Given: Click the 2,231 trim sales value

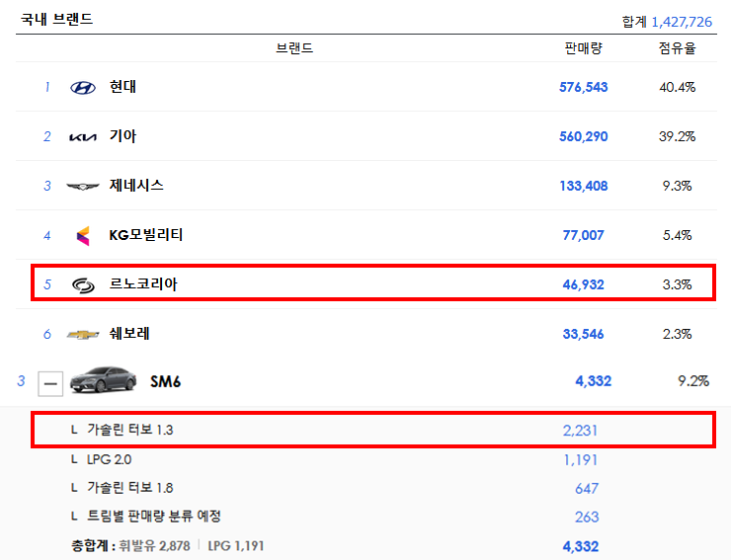Looking at the screenshot, I should tap(580, 431).
